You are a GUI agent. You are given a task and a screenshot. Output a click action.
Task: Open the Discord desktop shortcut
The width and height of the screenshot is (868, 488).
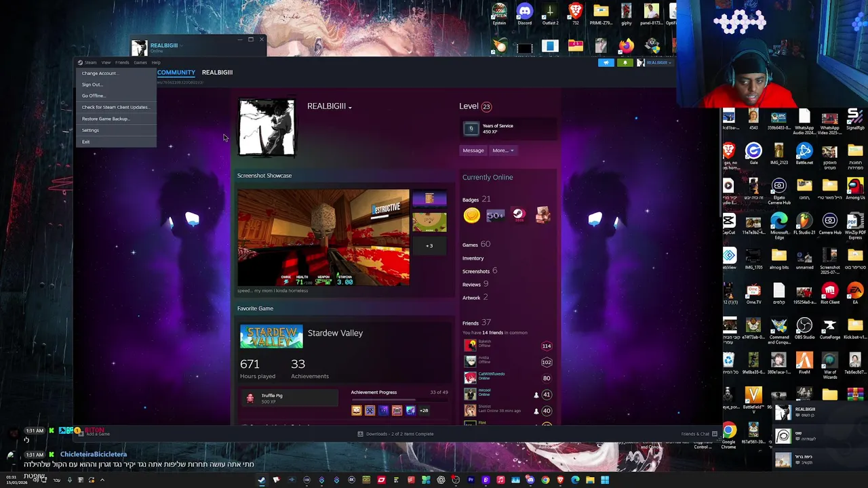click(x=524, y=14)
